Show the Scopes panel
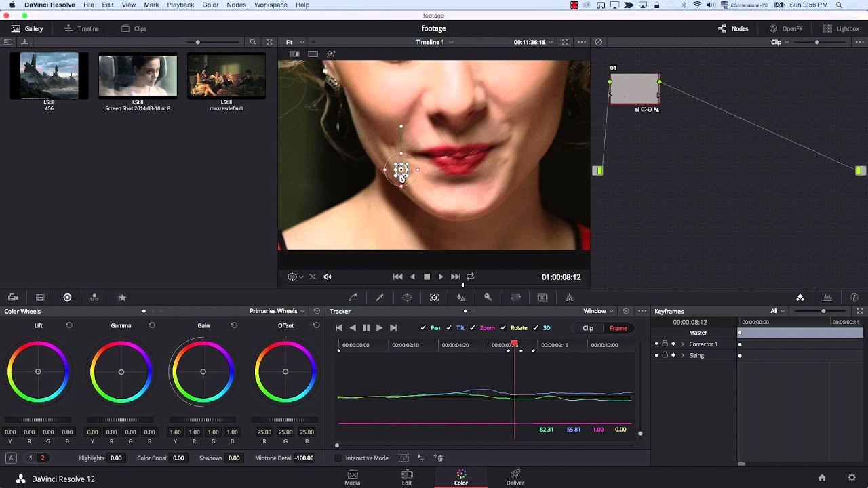Screen dimensions: 868x488 827,298
